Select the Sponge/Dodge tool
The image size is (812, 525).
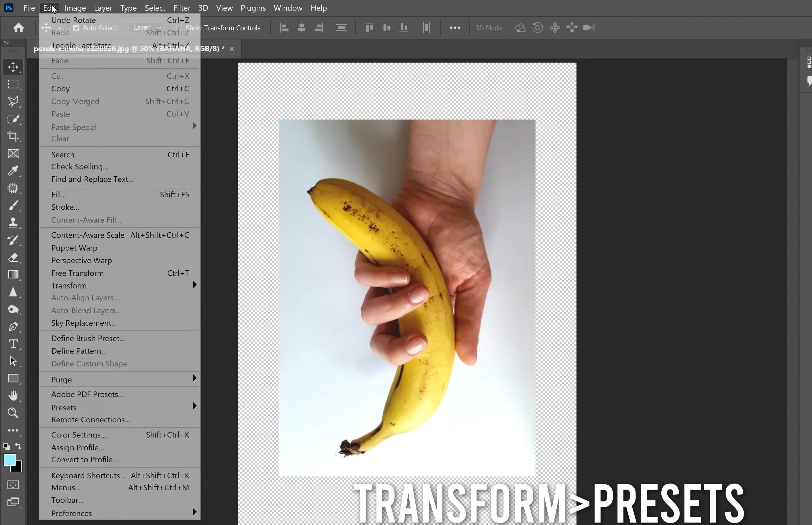click(x=13, y=309)
